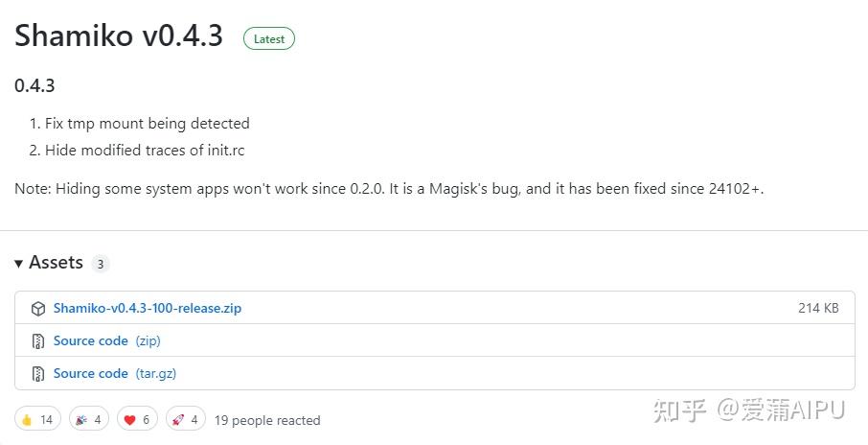Click the 'Hide modified traces of init.rc' item

pyautogui.click(x=145, y=151)
